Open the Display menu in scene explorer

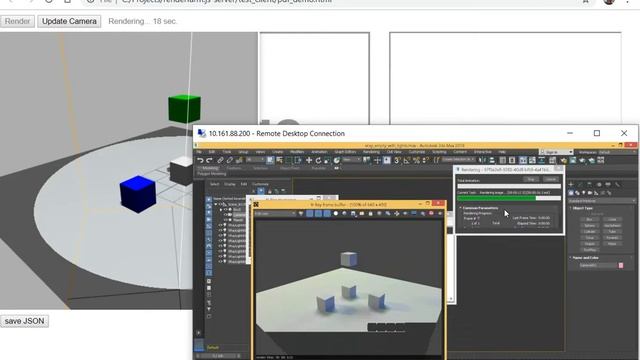229,184
